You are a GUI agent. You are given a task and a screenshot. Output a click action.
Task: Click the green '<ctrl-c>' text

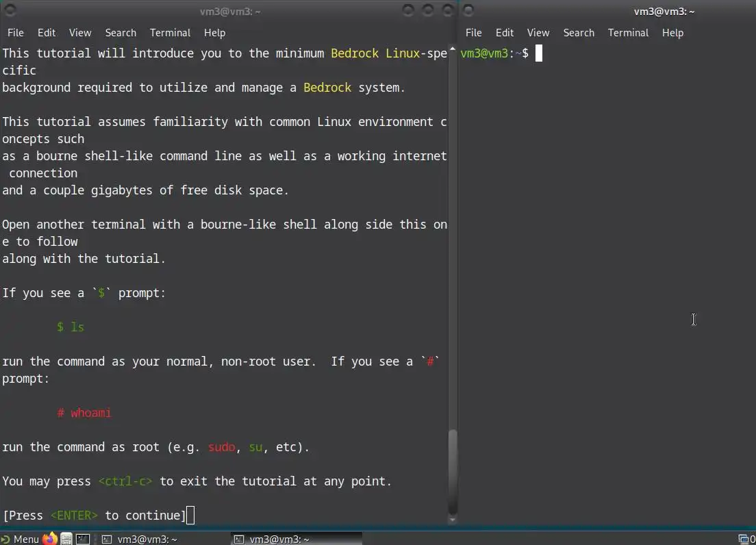click(x=125, y=481)
